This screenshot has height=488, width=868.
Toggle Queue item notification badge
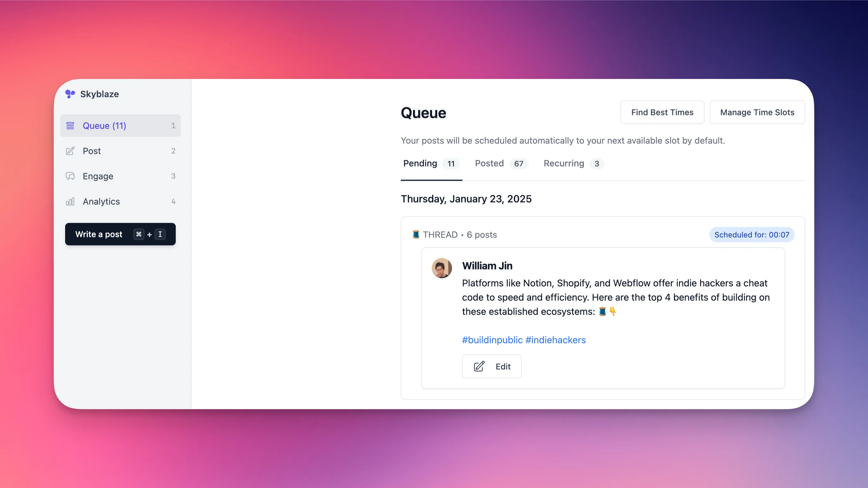tap(173, 126)
